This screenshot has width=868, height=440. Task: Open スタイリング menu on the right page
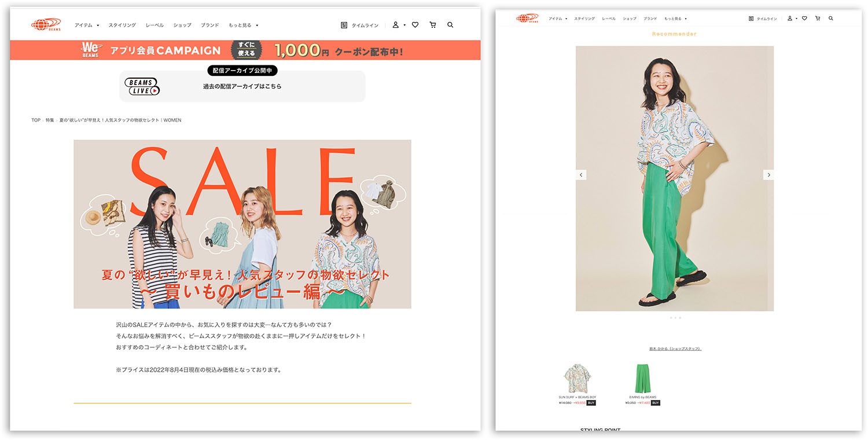point(584,19)
